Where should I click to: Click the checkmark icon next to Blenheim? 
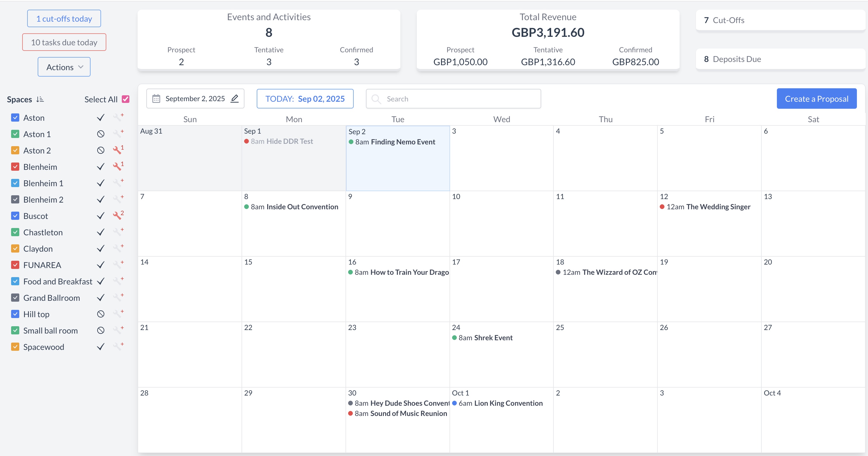coord(100,167)
